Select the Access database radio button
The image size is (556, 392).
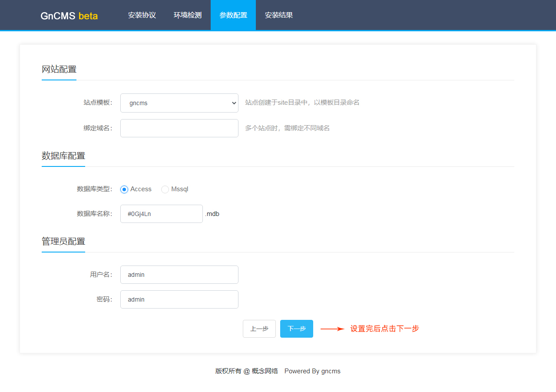click(x=124, y=189)
